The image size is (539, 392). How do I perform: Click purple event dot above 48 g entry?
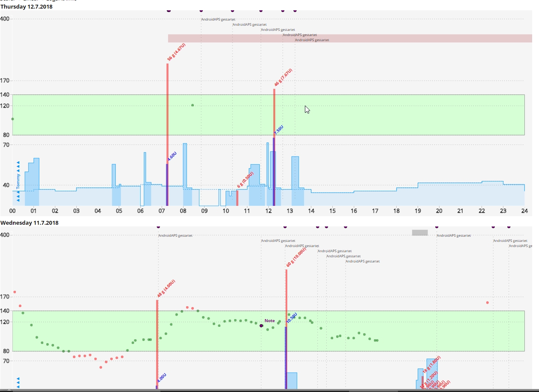point(158,227)
